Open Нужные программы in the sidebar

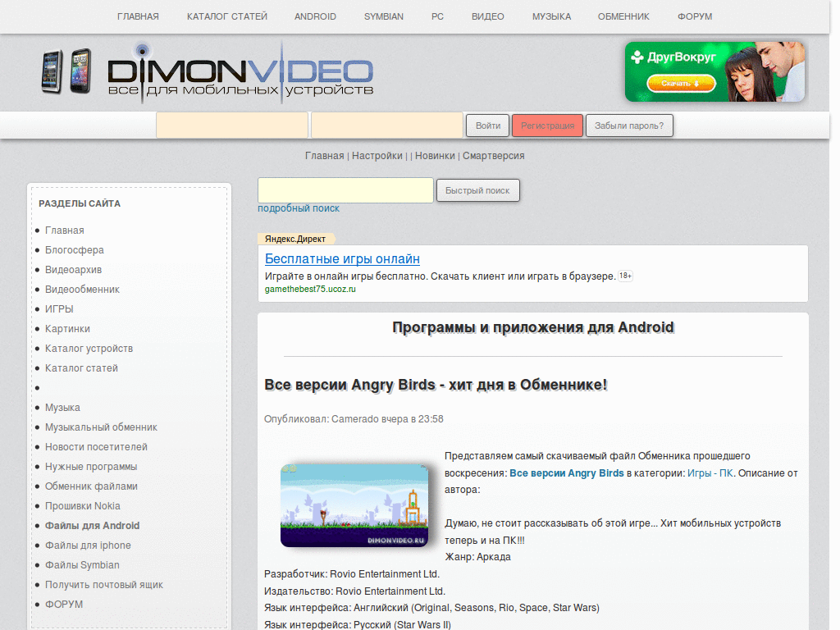pos(91,467)
